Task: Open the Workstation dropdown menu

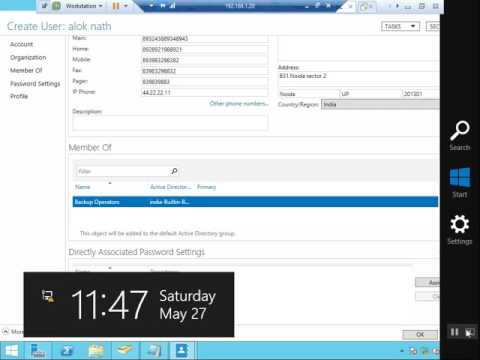Action: click(84, 6)
